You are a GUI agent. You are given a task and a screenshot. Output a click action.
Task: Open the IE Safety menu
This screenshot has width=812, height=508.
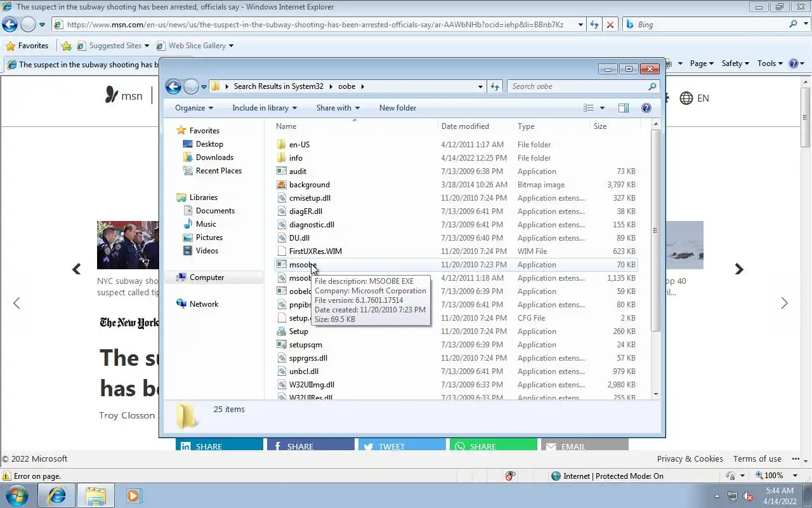(x=735, y=63)
